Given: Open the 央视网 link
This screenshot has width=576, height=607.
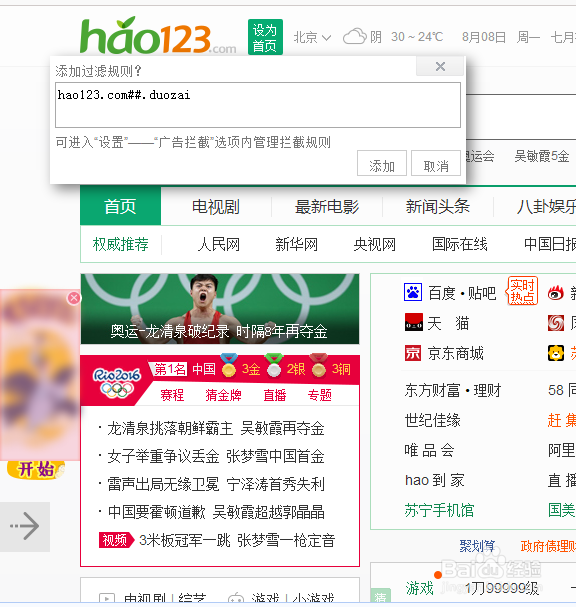Looking at the screenshot, I should (x=375, y=245).
